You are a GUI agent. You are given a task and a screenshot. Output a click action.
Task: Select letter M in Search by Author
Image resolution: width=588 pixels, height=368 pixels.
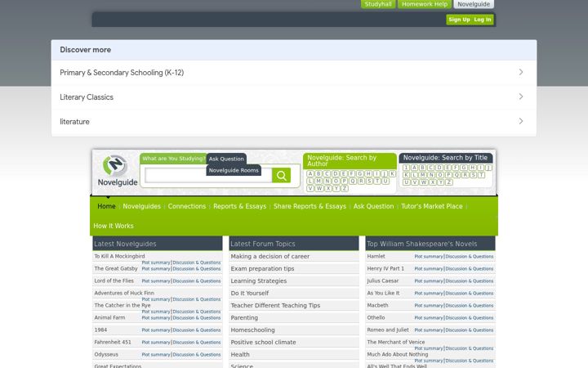click(x=318, y=181)
